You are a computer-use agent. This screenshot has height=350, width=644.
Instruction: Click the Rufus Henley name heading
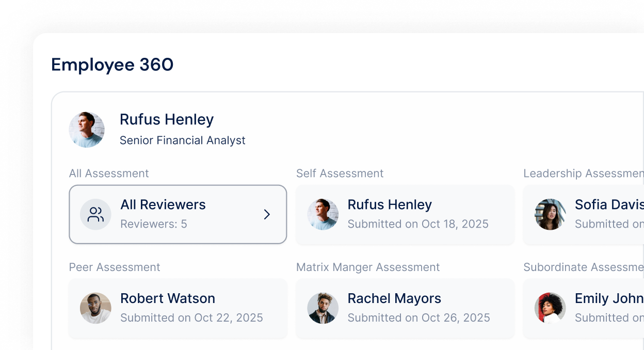coord(167,119)
